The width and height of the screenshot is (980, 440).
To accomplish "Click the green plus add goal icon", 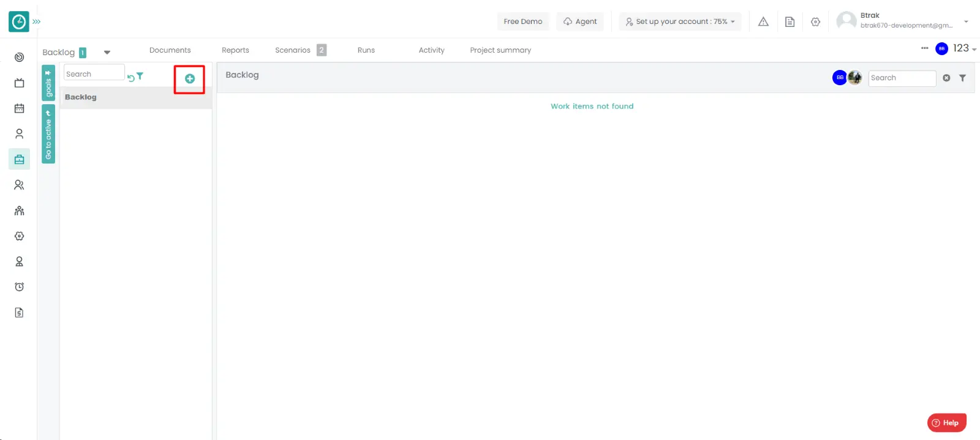I will pyautogui.click(x=189, y=78).
